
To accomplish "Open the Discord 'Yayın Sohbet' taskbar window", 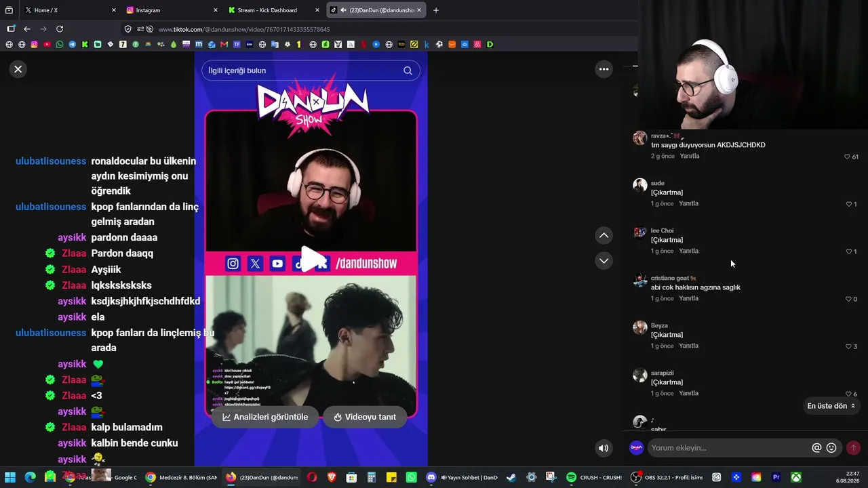I will tap(461, 477).
